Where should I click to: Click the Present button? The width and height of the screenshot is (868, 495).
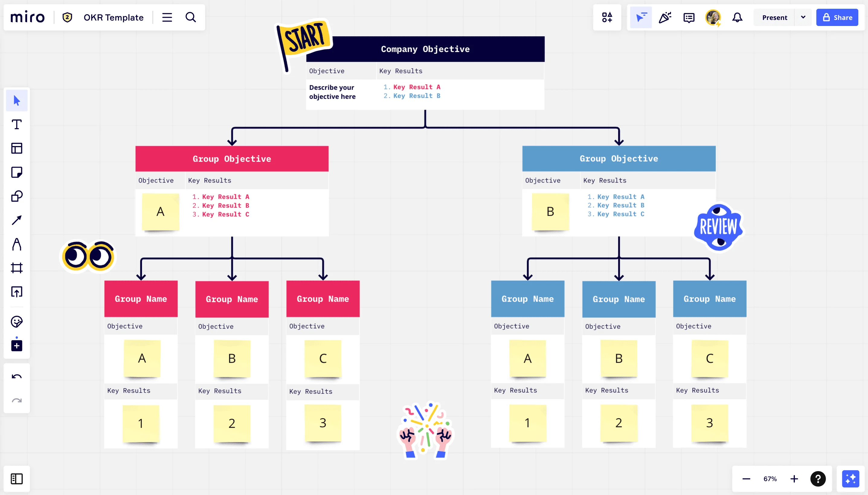pos(775,17)
